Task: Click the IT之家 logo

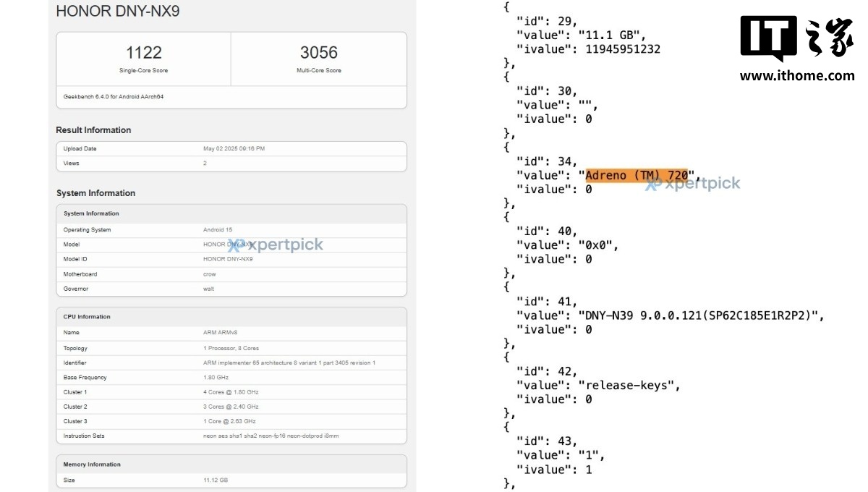Action: point(796,38)
